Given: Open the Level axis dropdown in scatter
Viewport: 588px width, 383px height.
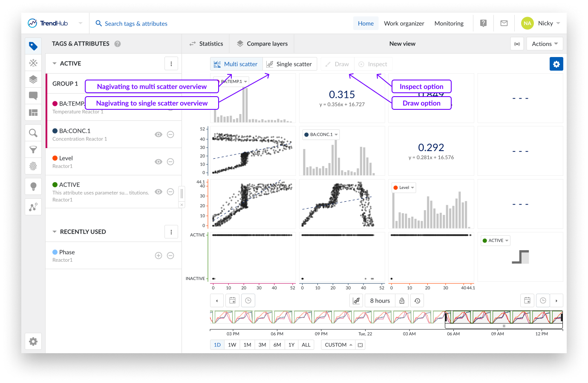Looking at the screenshot, I should (x=404, y=188).
